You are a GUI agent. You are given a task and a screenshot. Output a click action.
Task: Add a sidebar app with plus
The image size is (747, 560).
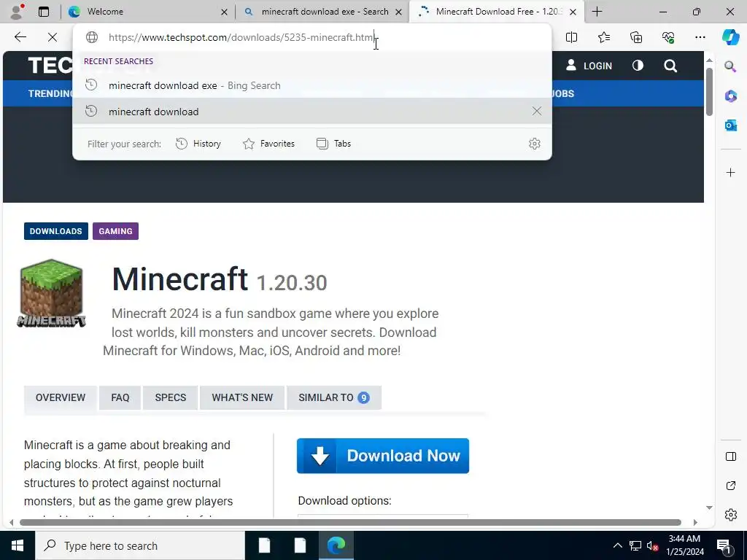730,172
